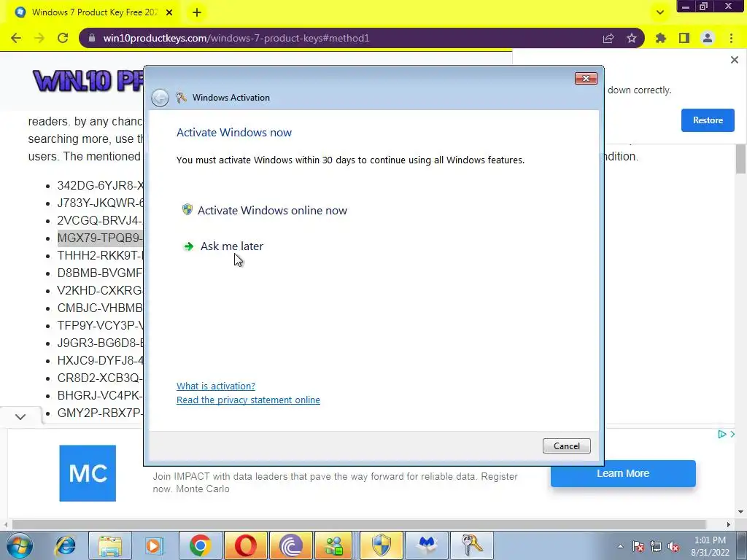
Task: Click Learn More ad button
Action: (x=623, y=473)
